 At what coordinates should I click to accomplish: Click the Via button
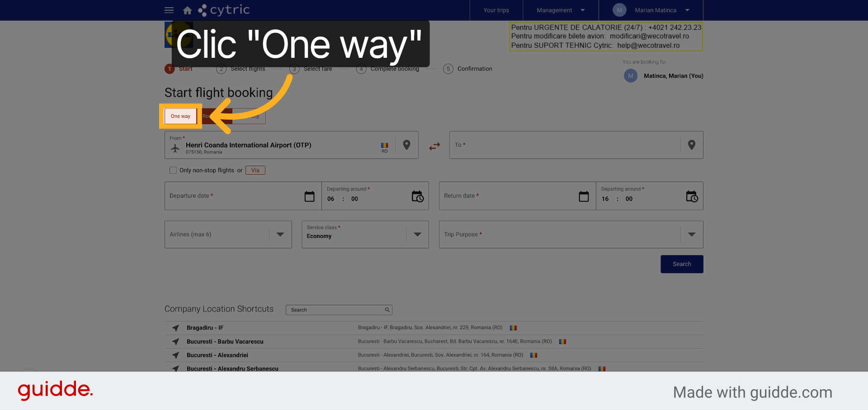coord(255,170)
